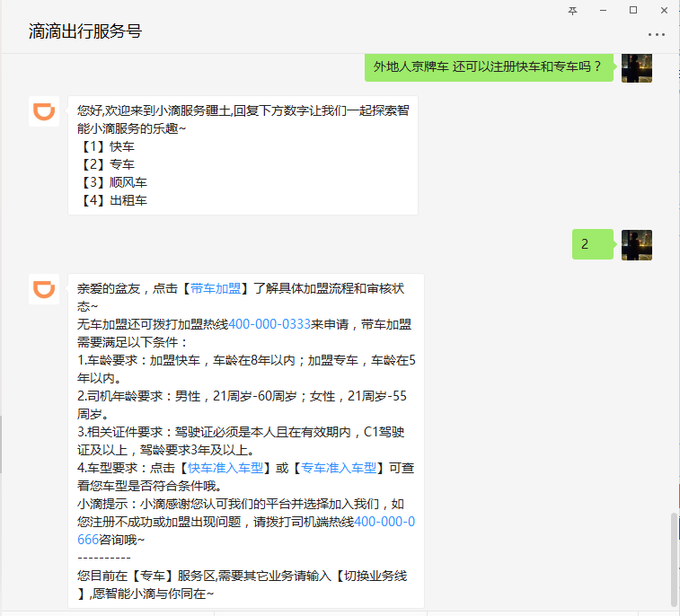Screen dimensions: 680x616
Task: Open user avatar next to the question message
Action: pyautogui.click(x=637, y=67)
